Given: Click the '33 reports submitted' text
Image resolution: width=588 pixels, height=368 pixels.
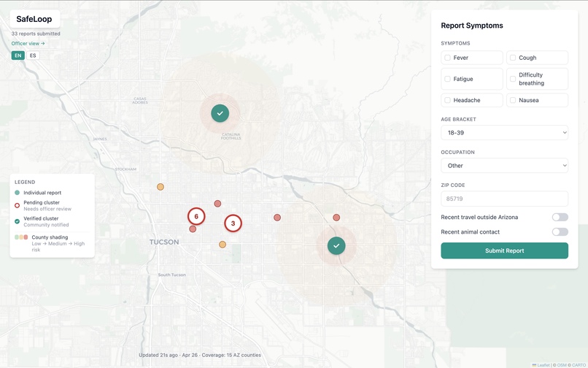Looking at the screenshot, I should (x=36, y=34).
